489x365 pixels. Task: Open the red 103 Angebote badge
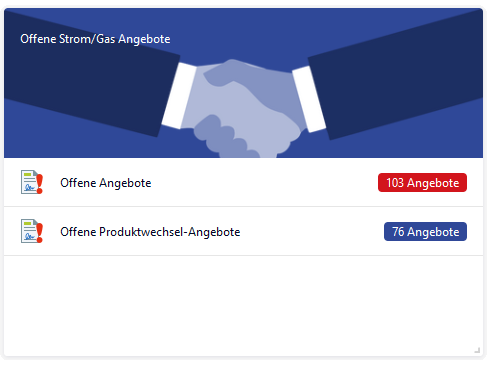pos(422,182)
